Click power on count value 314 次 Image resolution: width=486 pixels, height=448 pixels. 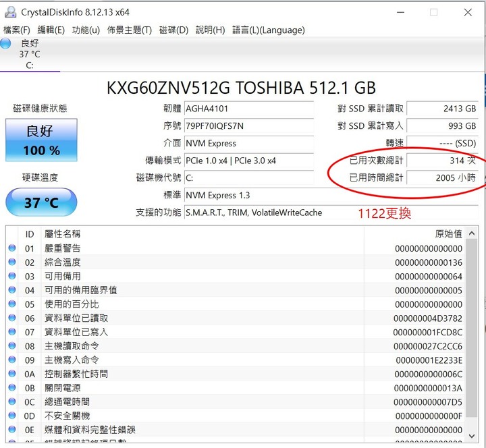[x=442, y=161]
